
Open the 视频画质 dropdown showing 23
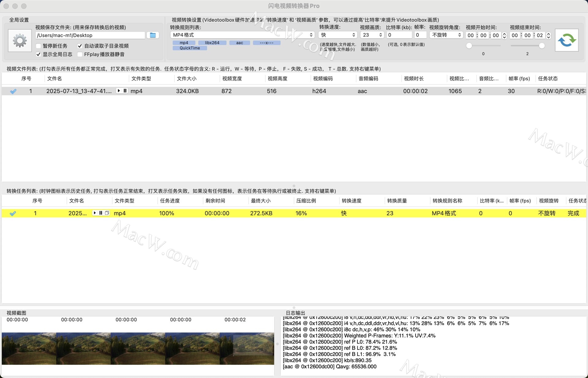click(x=372, y=35)
